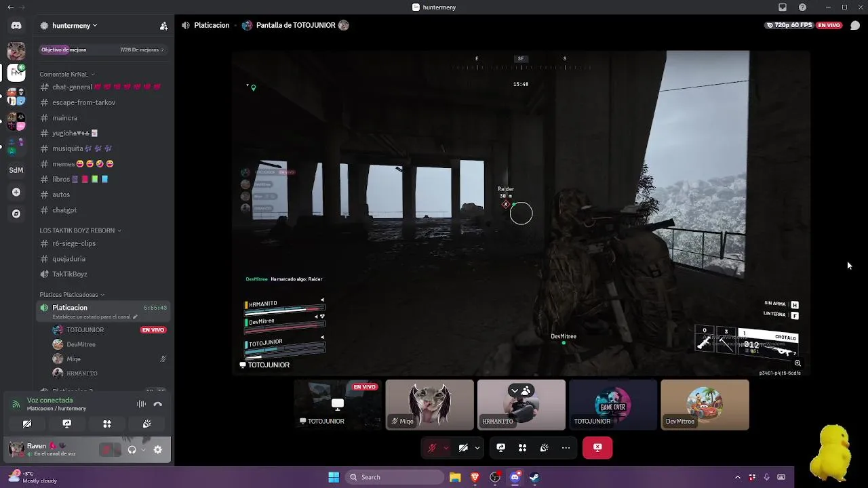Collapse Platicas Platicadosas category

[x=73, y=295]
